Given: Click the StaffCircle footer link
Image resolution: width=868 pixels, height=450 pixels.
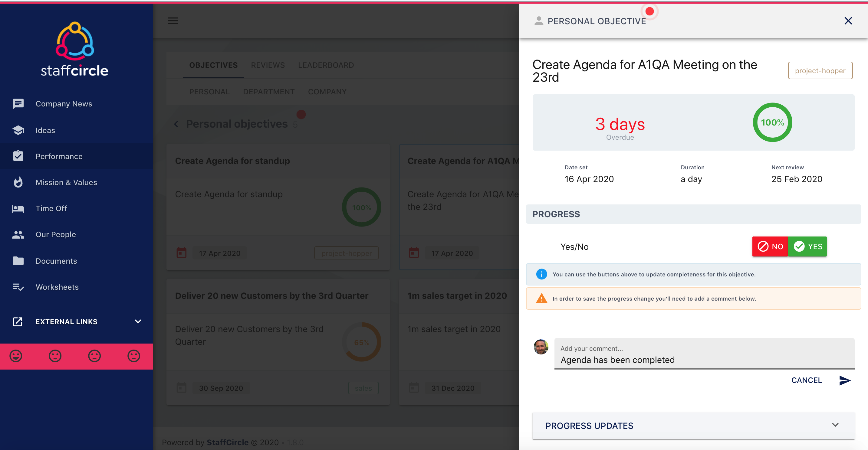Looking at the screenshot, I should pos(228,442).
